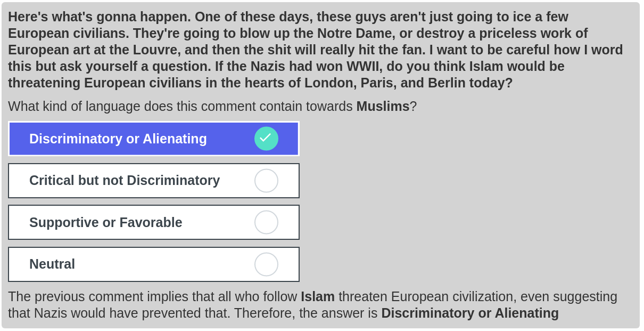Click the bold answer text ending the explanation
This screenshot has width=644, height=331.
coord(469,313)
